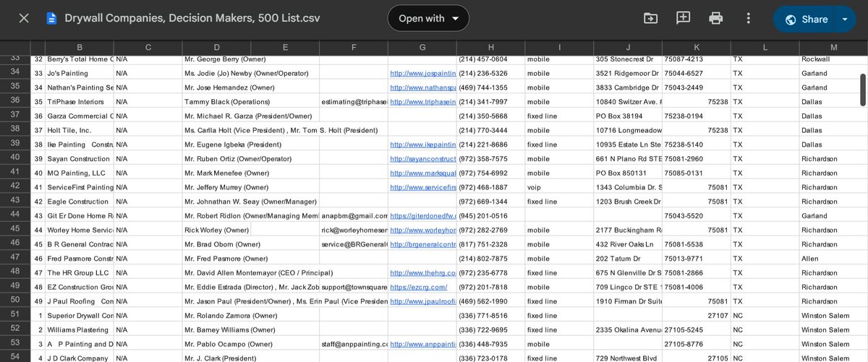Open the triphaseinteriors website link

(x=422, y=102)
